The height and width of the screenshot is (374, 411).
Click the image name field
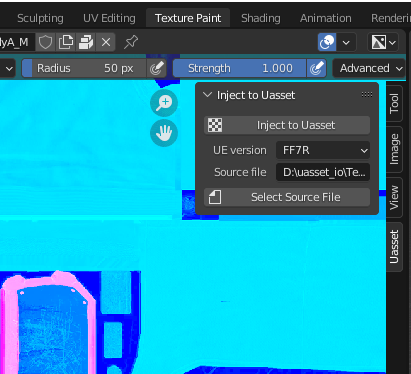[17, 42]
